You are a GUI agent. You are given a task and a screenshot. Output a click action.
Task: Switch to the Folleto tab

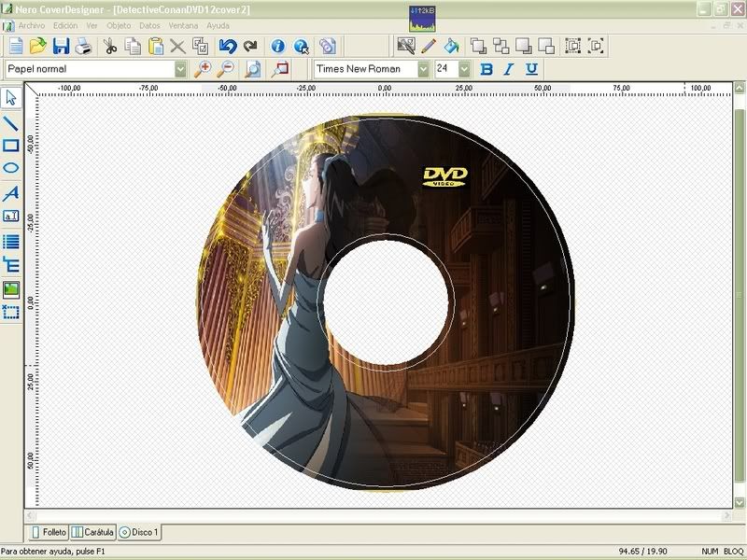point(49,532)
